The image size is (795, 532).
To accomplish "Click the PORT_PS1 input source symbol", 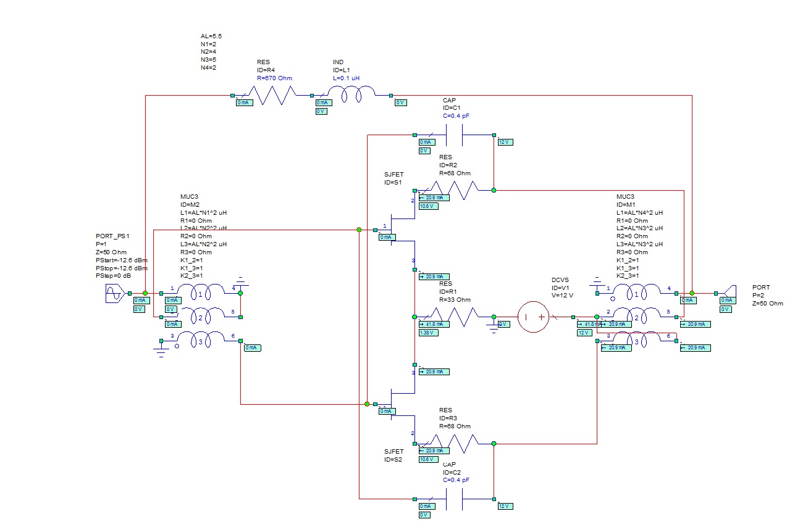I will [116, 294].
